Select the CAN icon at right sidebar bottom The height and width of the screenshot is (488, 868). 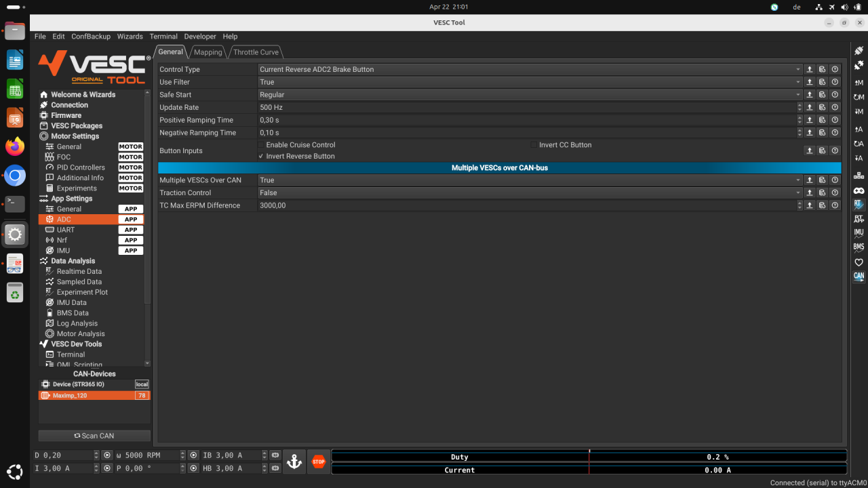tap(859, 276)
